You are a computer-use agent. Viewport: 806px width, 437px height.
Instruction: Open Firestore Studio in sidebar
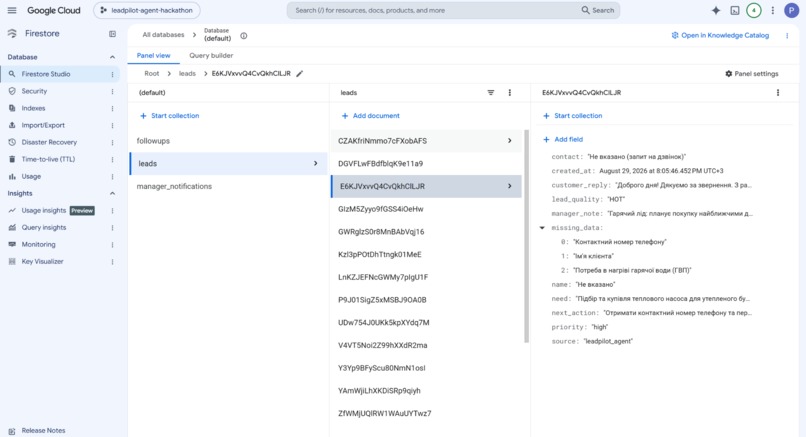45,74
